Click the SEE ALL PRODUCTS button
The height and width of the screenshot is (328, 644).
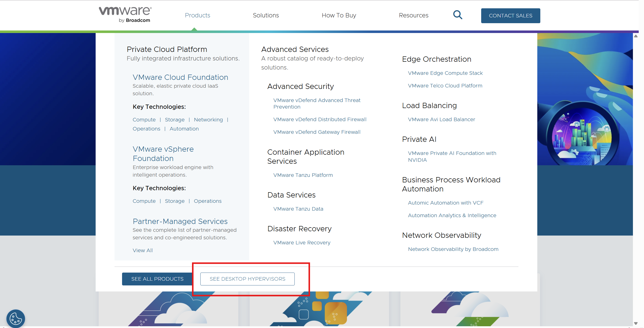tap(157, 279)
